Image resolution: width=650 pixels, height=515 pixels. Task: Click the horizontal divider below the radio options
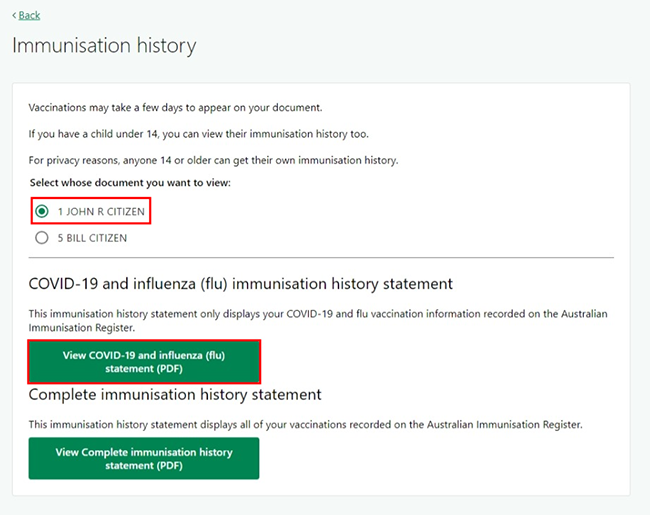pos(320,258)
